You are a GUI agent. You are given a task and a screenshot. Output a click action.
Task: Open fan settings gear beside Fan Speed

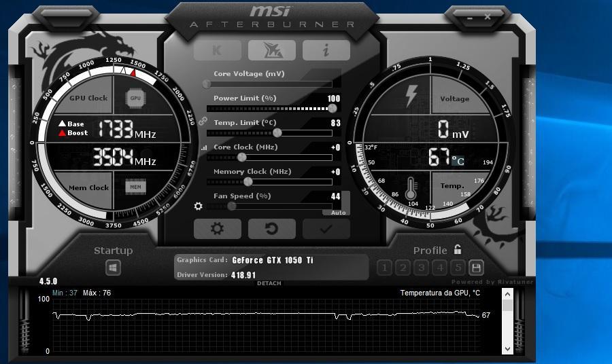[199, 206]
